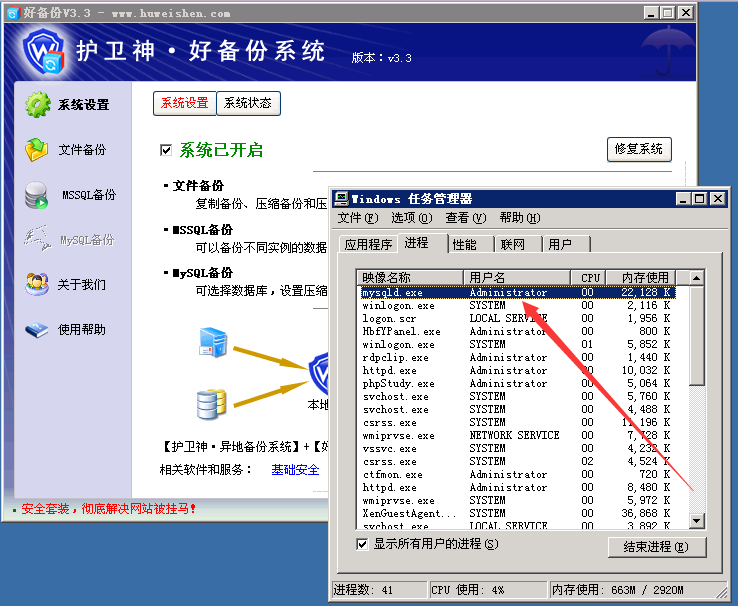Select wmiprvse.exe NETWORK SERVICE row
The width and height of the screenshot is (738, 606).
517,435
